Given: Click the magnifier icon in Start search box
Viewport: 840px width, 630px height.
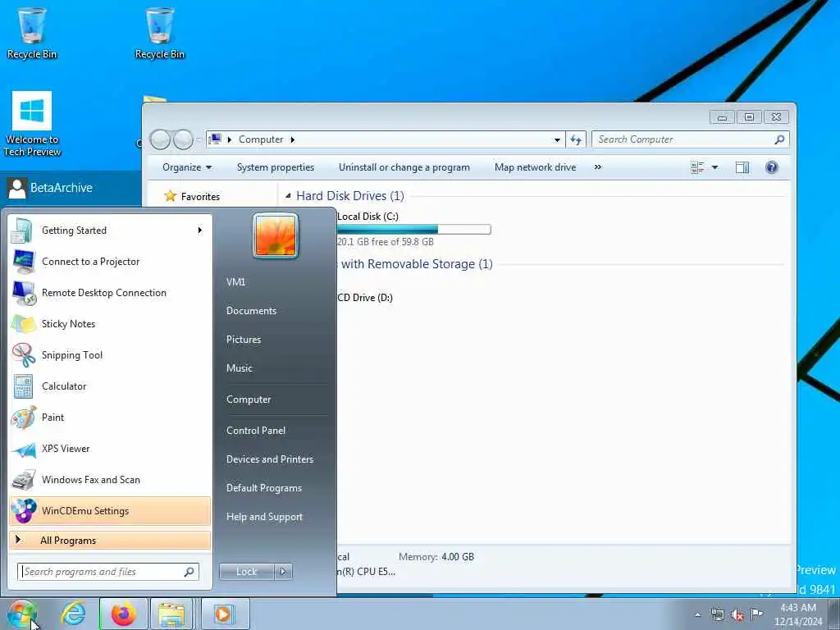Looking at the screenshot, I should click(189, 572).
